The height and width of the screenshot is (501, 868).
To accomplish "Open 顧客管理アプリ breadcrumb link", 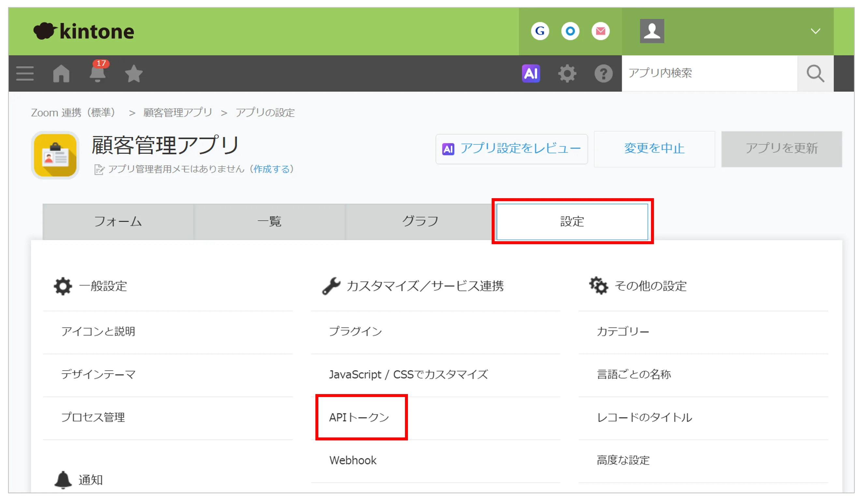I will 178,112.
